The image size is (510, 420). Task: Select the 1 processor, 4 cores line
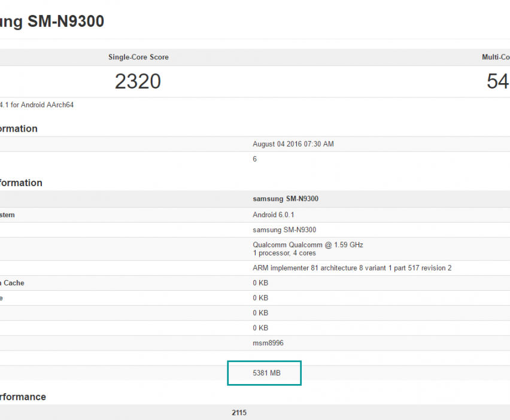point(284,253)
